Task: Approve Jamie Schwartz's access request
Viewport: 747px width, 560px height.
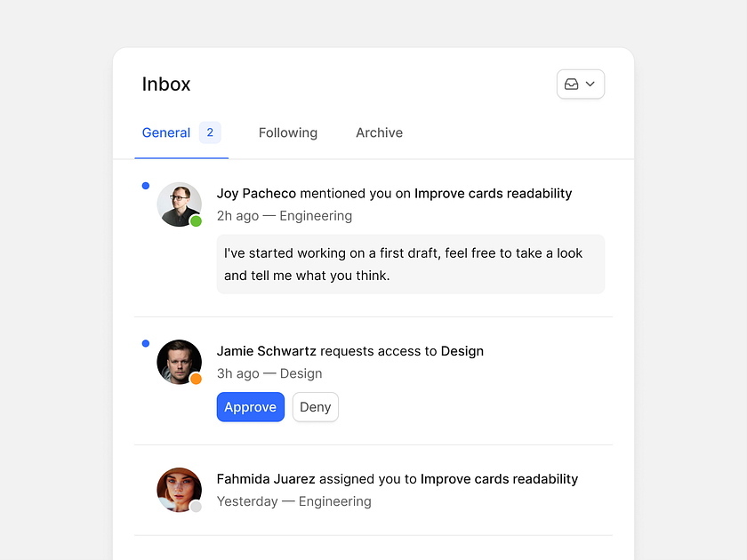Action: pyautogui.click(x=250, y=406)
